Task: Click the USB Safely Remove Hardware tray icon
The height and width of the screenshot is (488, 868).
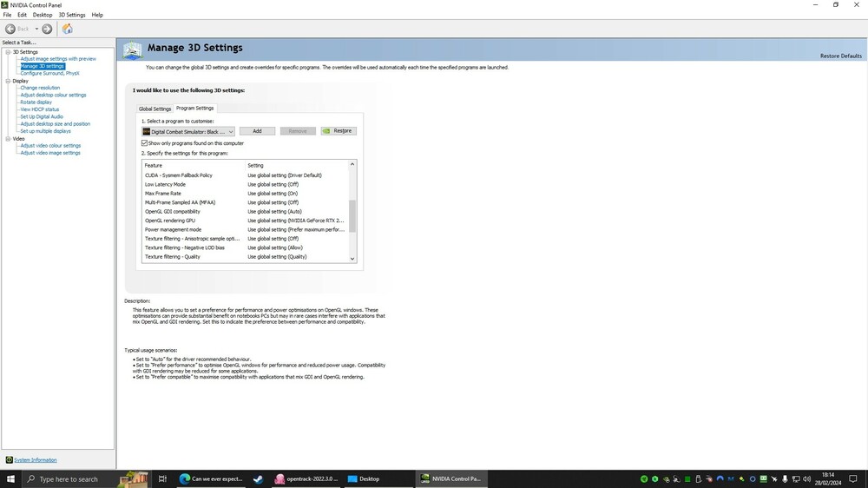Action: click(x=698, y=479)
